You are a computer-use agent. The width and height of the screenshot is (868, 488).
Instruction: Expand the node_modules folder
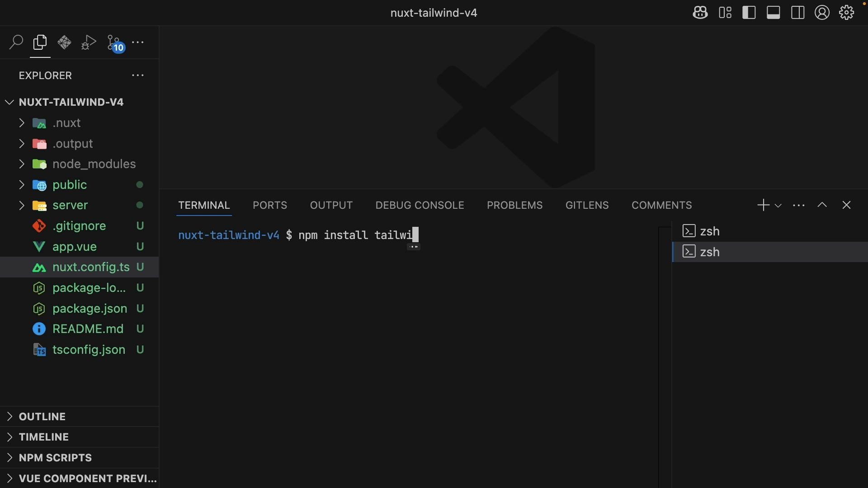21,164
